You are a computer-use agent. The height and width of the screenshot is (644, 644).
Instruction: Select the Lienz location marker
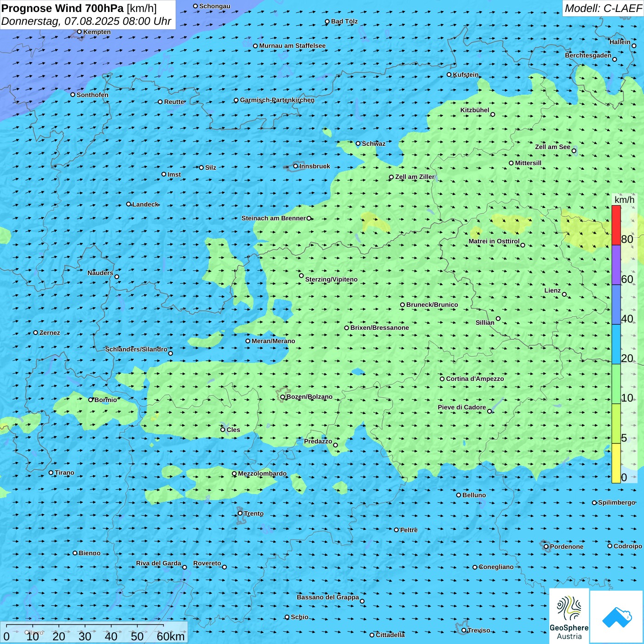(564, 294)
